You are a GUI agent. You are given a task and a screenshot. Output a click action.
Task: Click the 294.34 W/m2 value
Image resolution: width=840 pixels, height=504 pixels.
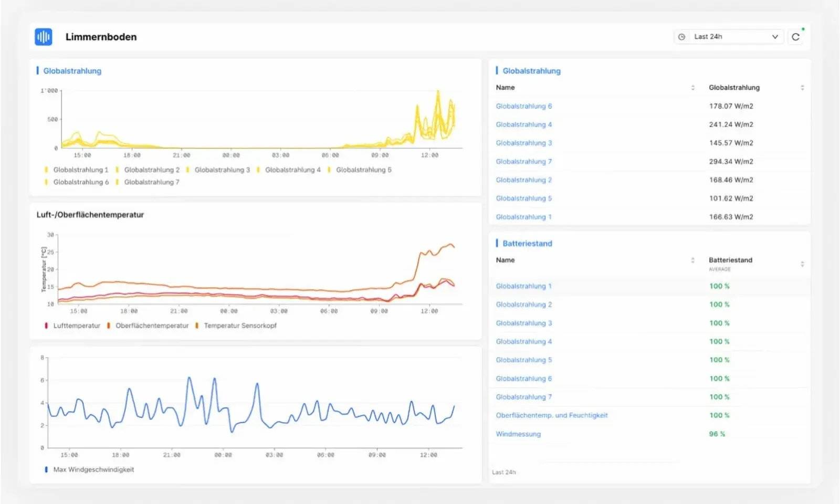pyautogui.click(x=731, y=162)
